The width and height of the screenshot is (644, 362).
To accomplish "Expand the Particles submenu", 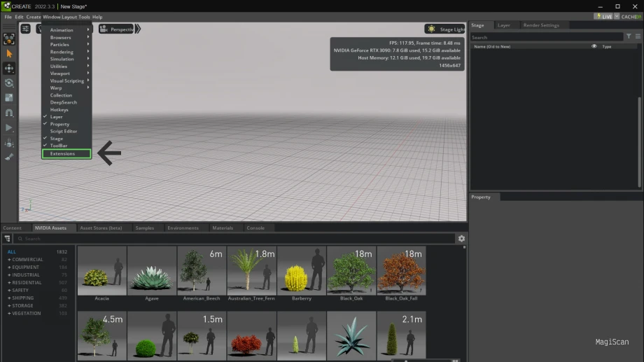I will click(66, 44).
